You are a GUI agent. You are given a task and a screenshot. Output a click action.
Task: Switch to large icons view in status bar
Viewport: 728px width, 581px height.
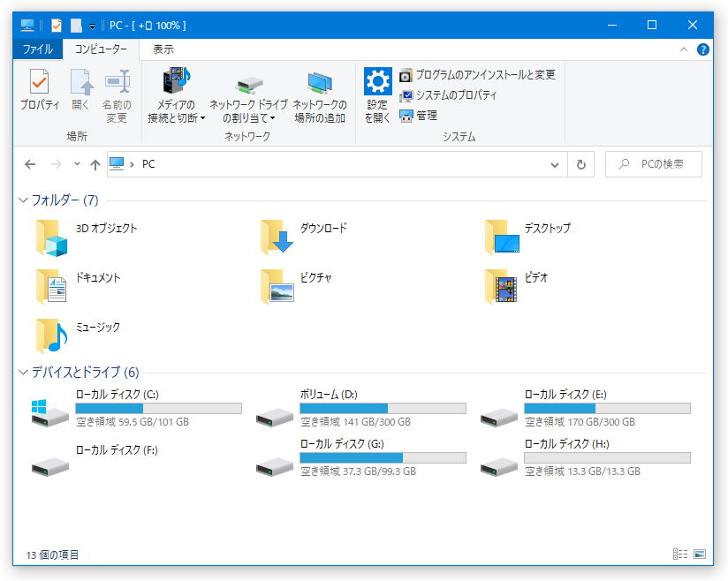click(x=700, y=555)
